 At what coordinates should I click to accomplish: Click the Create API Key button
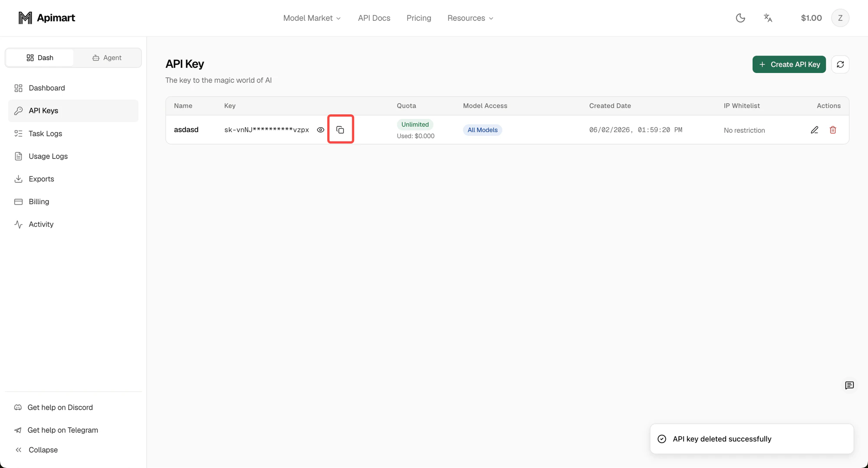point(789,64)
